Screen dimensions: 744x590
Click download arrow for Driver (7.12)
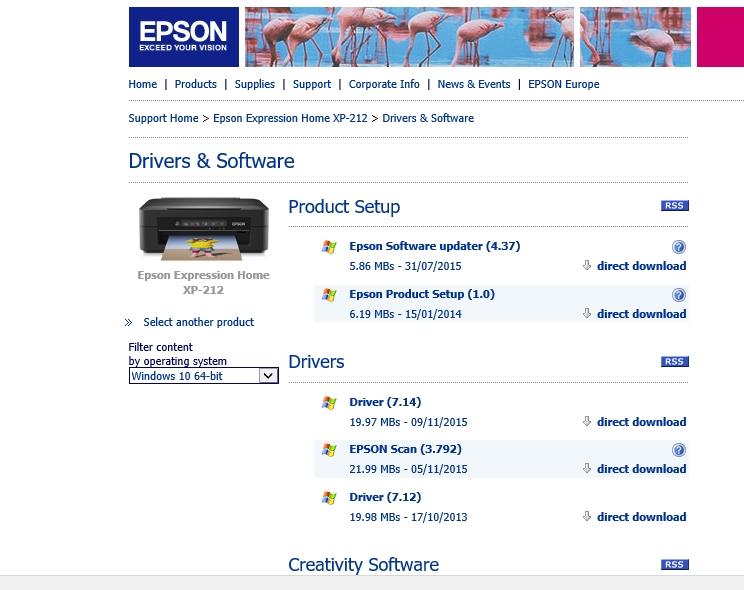click(x=587, y=516)
